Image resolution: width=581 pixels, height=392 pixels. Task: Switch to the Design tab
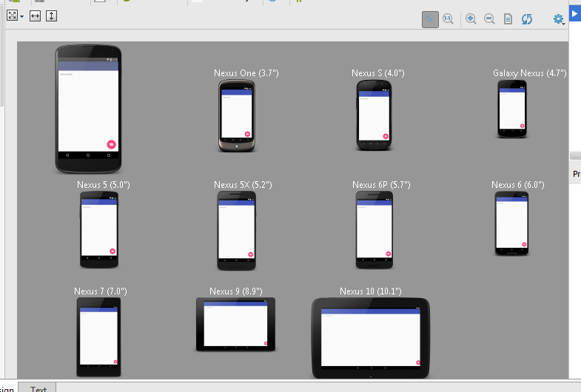pyautogui.click(x=7, y=388)
